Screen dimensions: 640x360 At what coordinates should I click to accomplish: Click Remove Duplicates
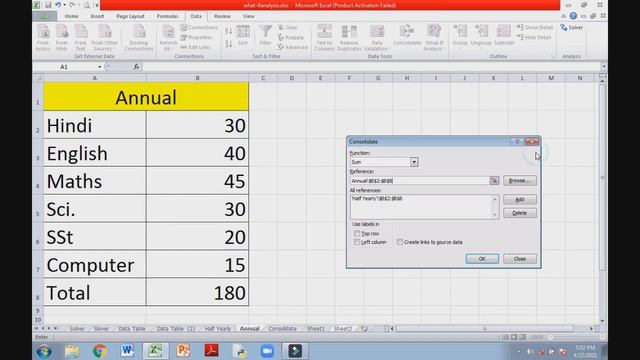[349, 37]
